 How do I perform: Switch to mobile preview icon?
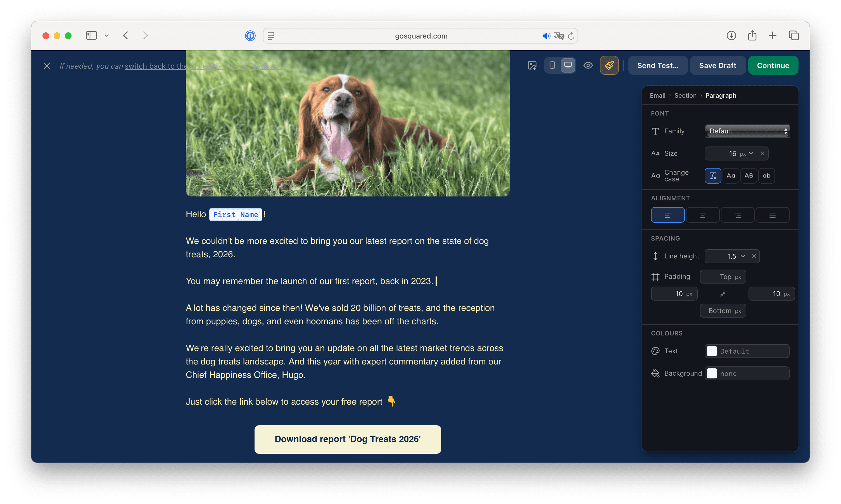552,65
